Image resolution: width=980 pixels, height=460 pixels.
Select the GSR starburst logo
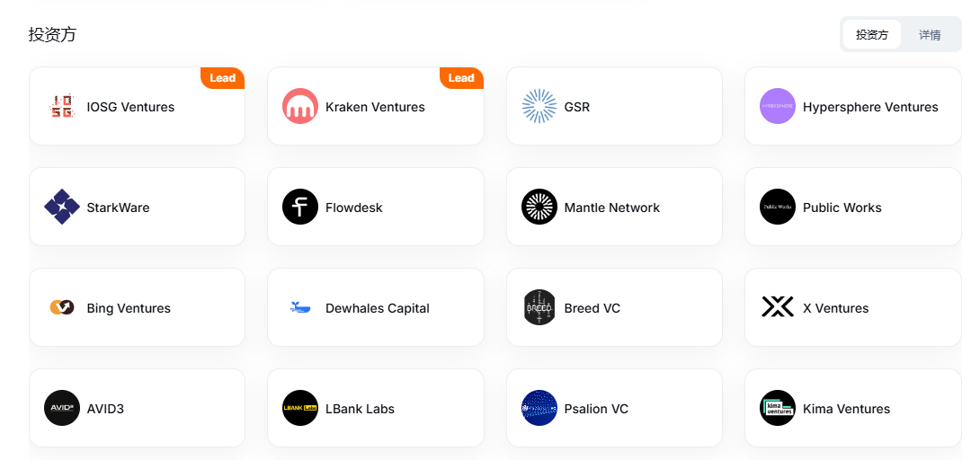tap(539, 106)
